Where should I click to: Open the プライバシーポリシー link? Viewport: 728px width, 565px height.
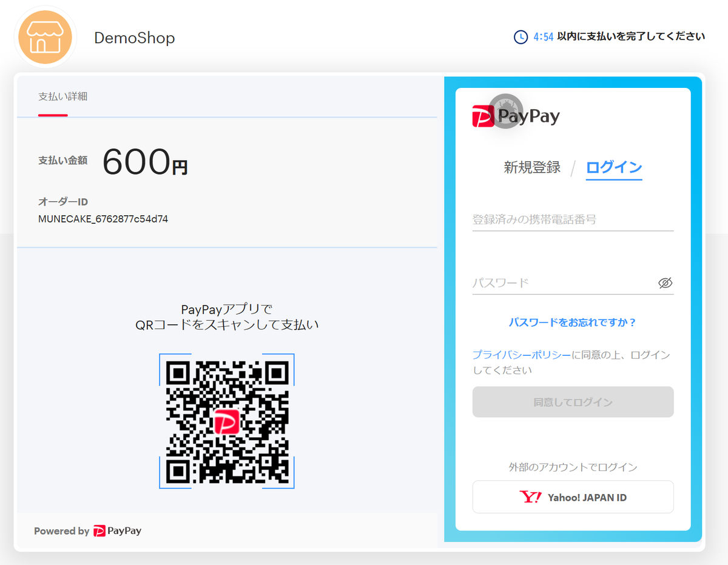coord(521,355)
